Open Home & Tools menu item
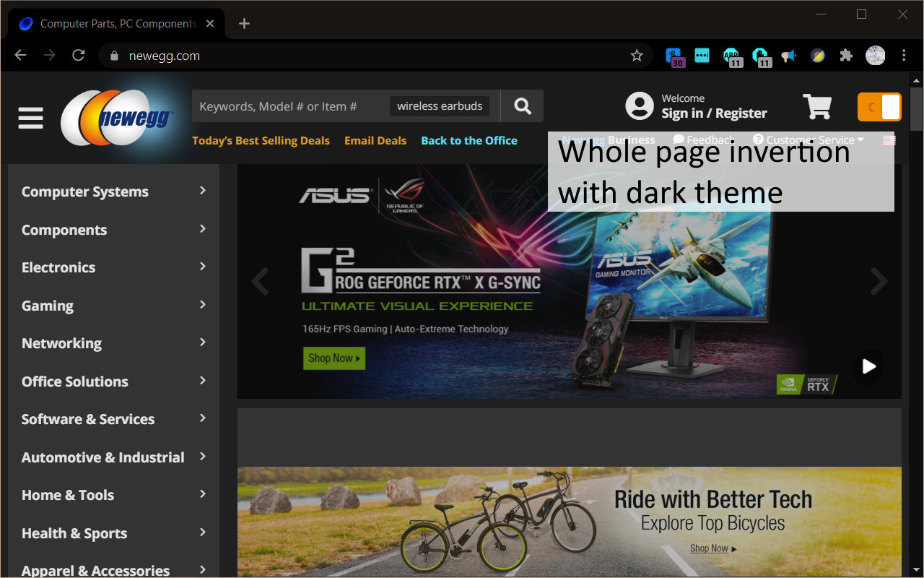This screenshot has height=578, width=924. click(x=113, y=495)
